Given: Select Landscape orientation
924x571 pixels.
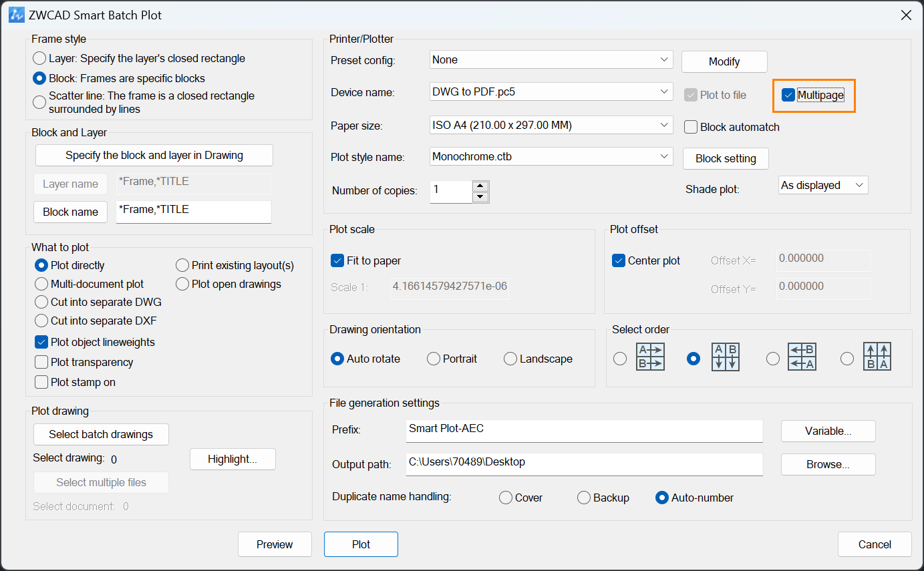Looking at the screenshot, I should point(510,359).
